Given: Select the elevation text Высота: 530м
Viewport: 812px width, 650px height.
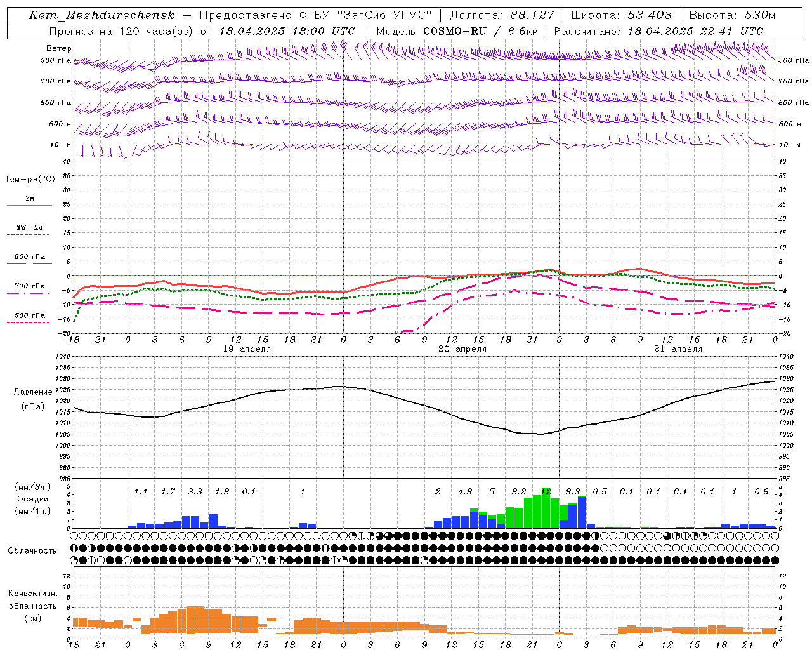Looking at the screenshot, I should (x=732, y=15).
